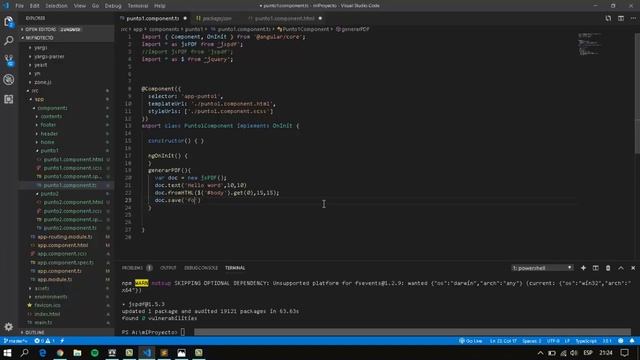The height and width of the screenshot is (360, 640).
Task: Change the UTF-8 encoding setting
Action: coord(553,341)
